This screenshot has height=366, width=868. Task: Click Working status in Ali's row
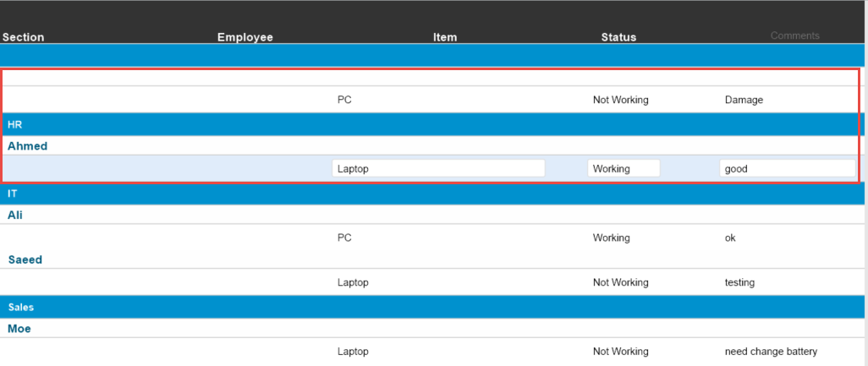(611, 238)
